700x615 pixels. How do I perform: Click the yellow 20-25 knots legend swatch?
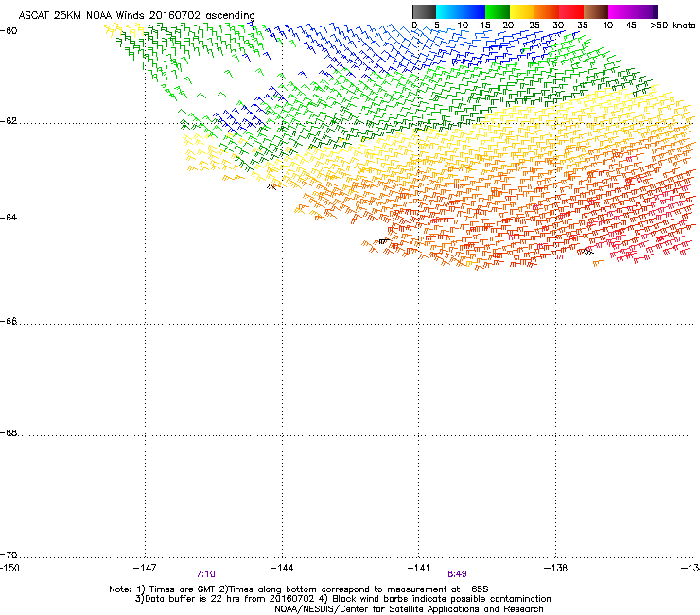point(522,11)
